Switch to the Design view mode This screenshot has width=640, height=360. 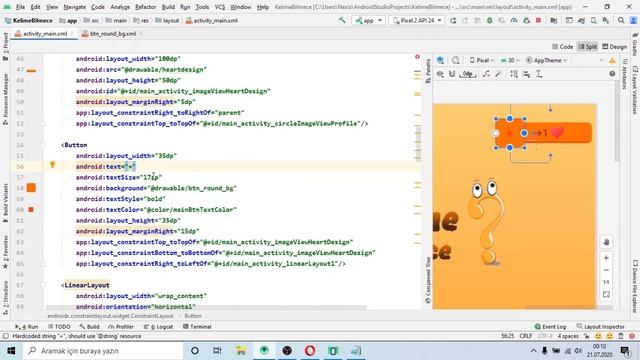pyautogui.click(x=615, y=47)
